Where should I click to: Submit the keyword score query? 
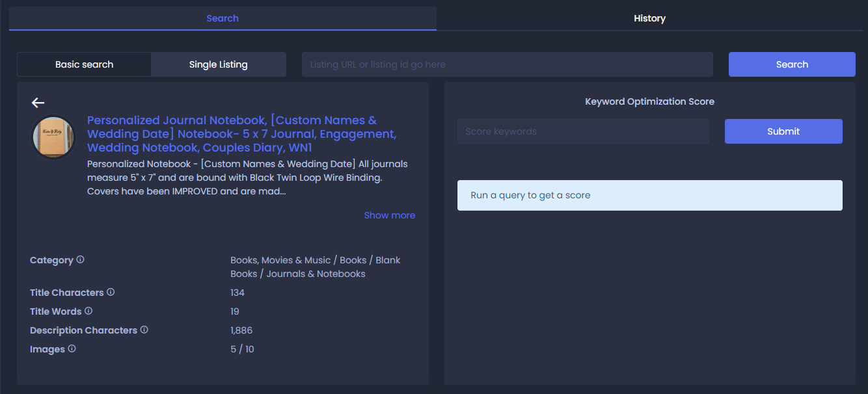click(783, 131)
